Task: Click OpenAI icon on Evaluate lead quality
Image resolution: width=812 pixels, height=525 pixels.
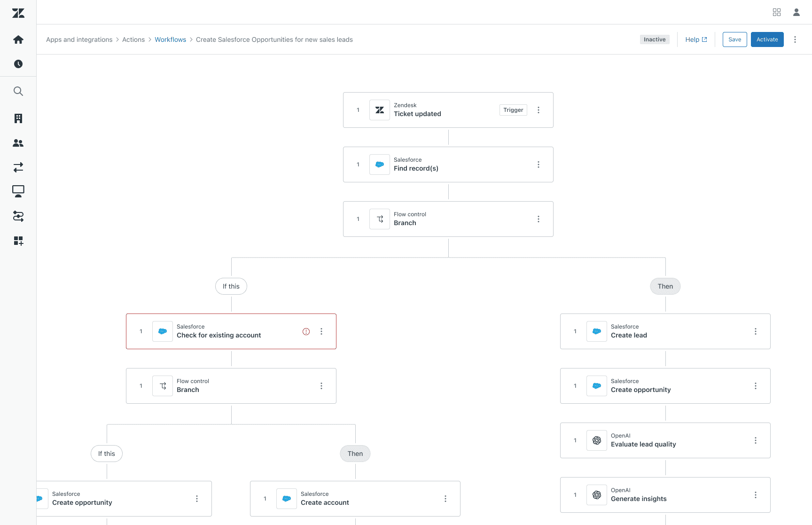Action: click(597, 440)
